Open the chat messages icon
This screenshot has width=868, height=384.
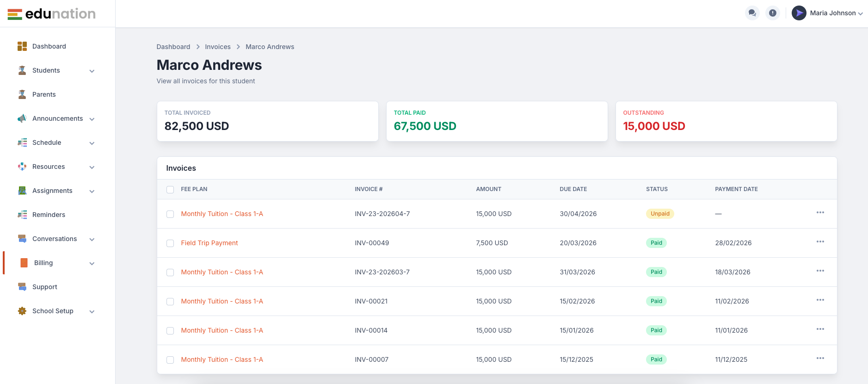point(752,13)
